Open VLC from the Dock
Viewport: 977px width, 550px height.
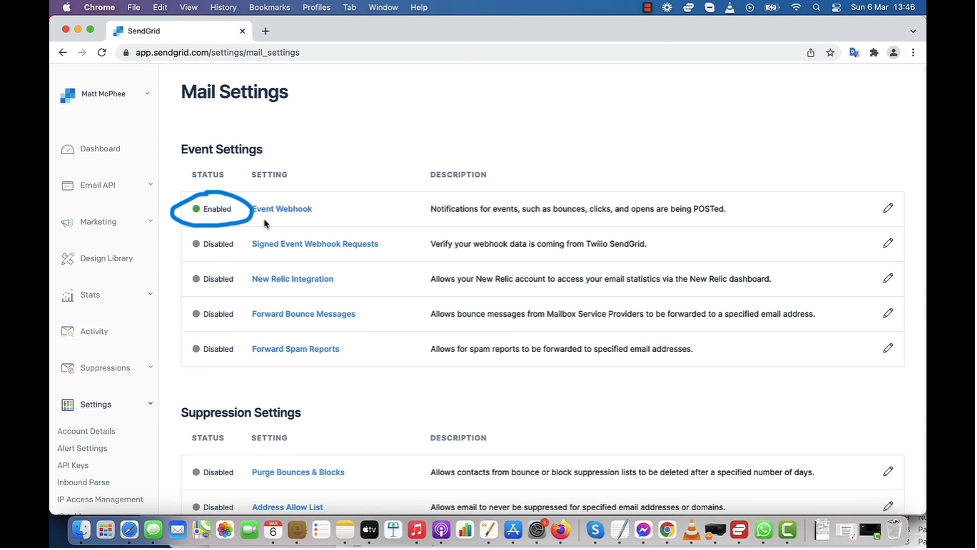(691, 529)
